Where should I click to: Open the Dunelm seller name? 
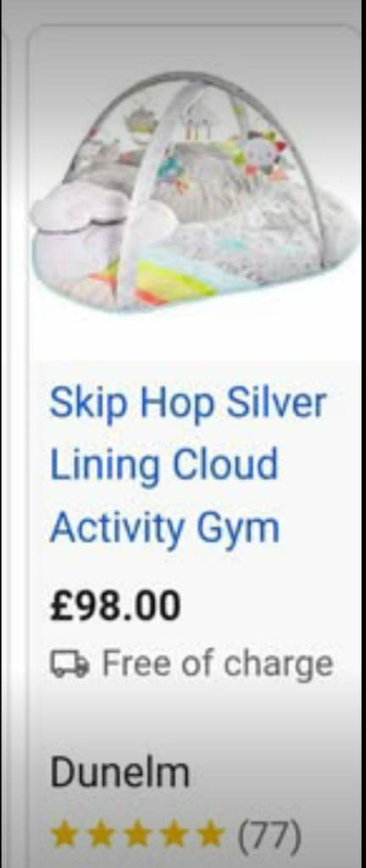click(120, 773)
